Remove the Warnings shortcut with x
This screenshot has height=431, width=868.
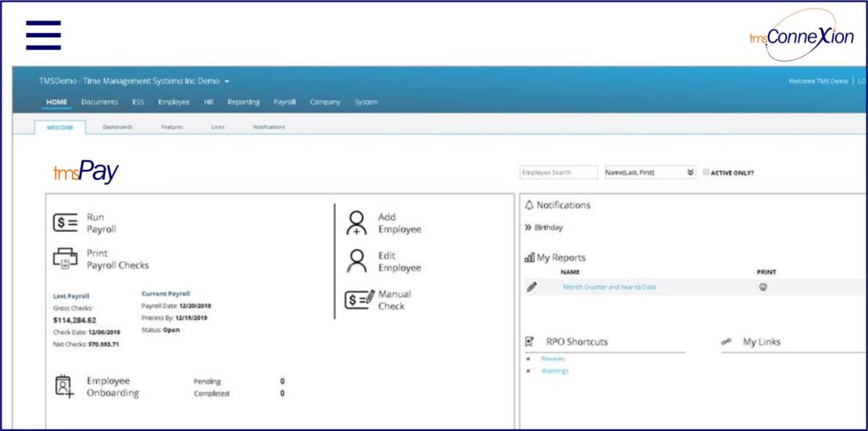coord(528,371)
